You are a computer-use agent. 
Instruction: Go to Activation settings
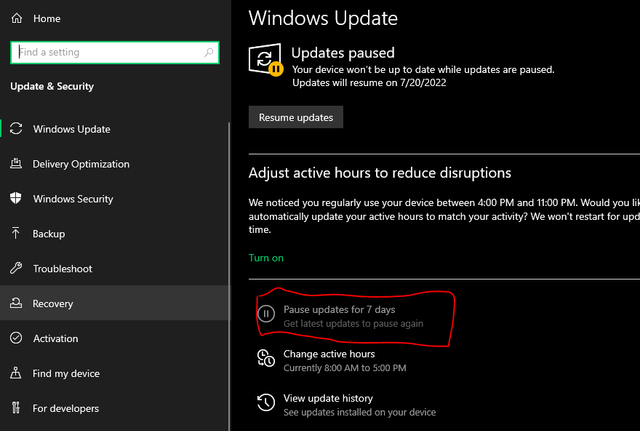click(114, 338)
